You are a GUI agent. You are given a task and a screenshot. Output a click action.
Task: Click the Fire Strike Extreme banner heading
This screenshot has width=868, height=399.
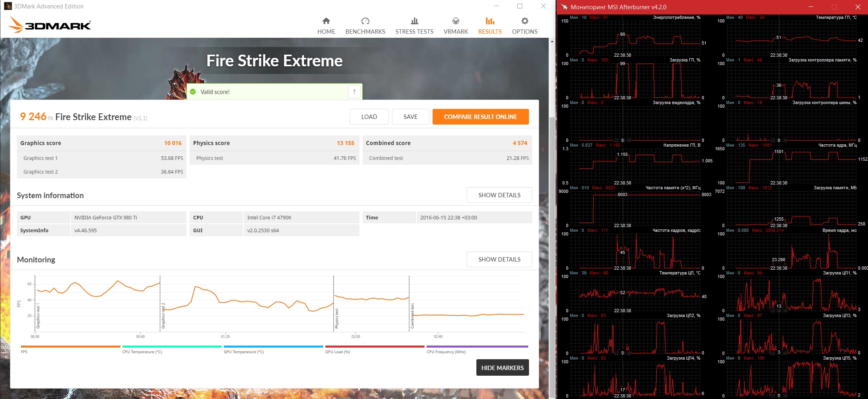pyautogui.click(x=274, y=61)
